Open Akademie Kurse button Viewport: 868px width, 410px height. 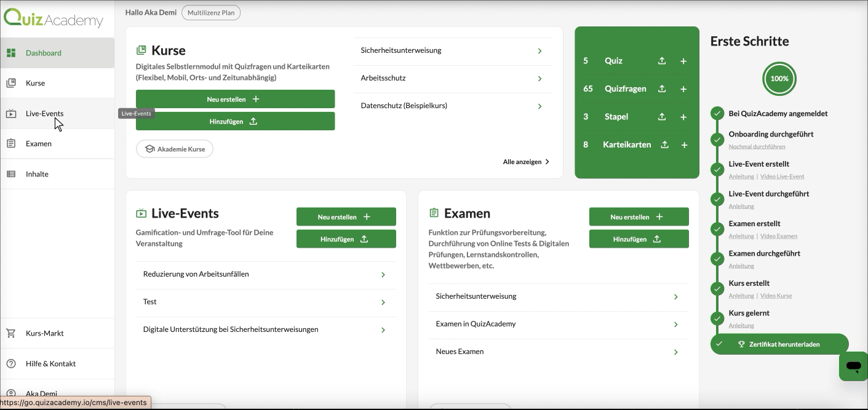pyautogui.click(x=175, y=149)
